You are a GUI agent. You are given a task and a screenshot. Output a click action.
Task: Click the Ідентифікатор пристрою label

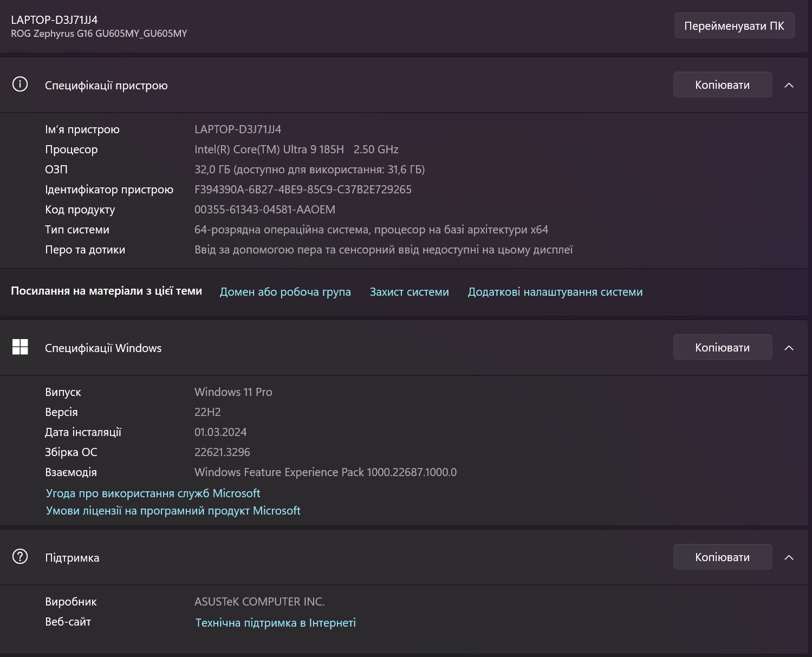pyautogui.click(x=109, y=190)
